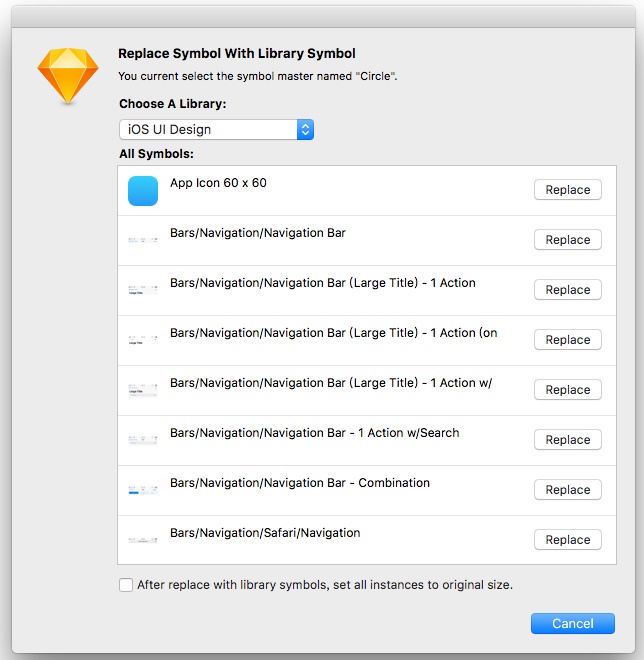The width and height of the screenshot is (644, 660).
Task: Cancel the replace symbol dialog
Action: point(573,623)
